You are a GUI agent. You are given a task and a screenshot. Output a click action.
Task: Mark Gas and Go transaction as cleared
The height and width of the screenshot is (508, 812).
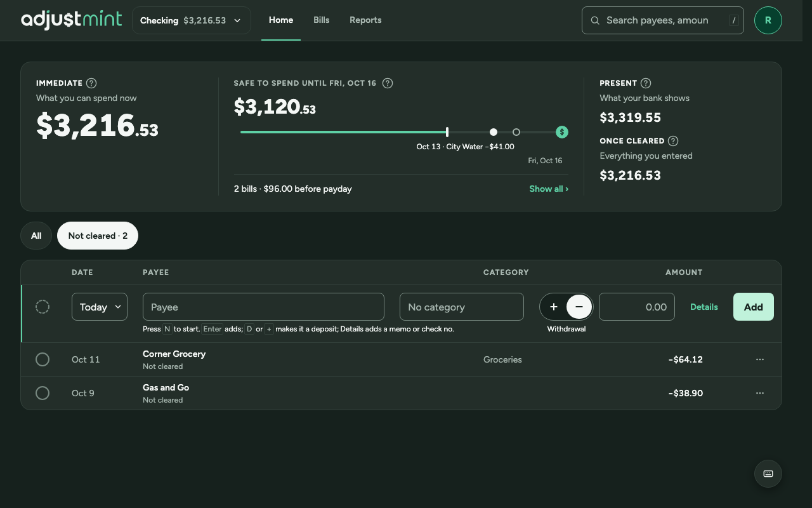pyautogui.click(x=43, y=393)
